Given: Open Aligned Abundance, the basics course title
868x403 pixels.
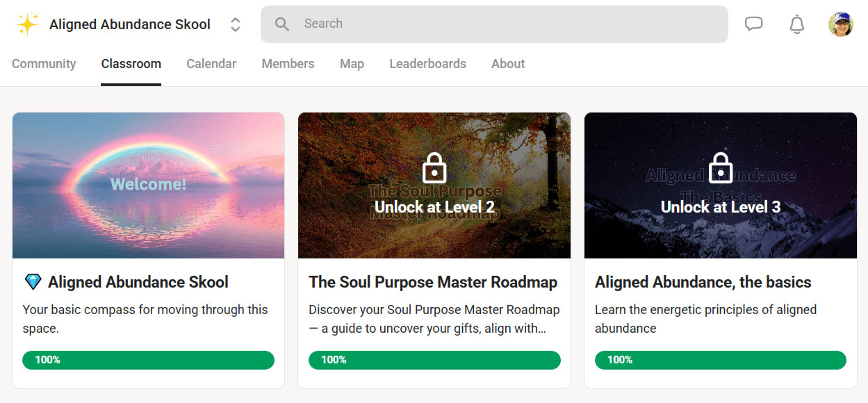Looking at the screenshot, I should (703, 282).
